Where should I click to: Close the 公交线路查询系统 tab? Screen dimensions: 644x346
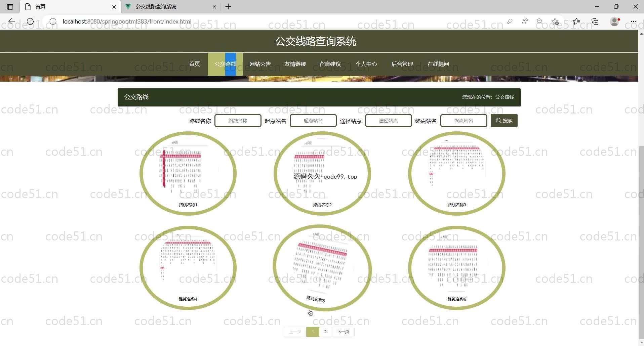214,7
